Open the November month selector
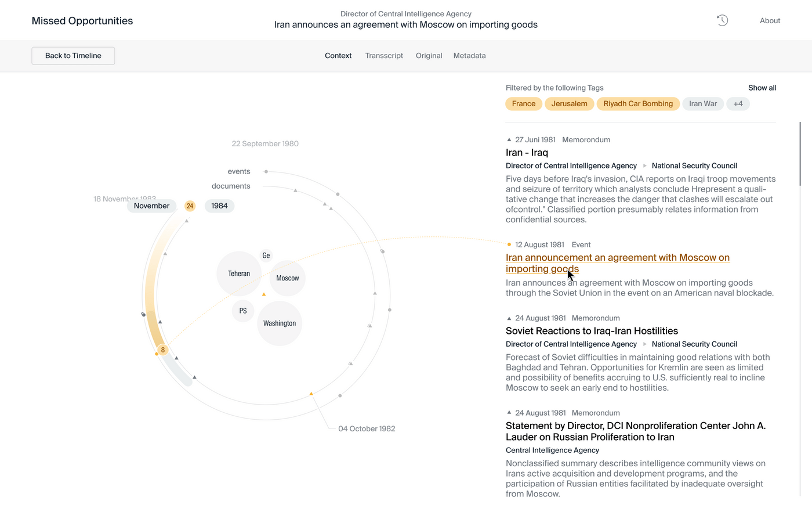The height and width of the screenshot is (508, 812). click(151, 206)
